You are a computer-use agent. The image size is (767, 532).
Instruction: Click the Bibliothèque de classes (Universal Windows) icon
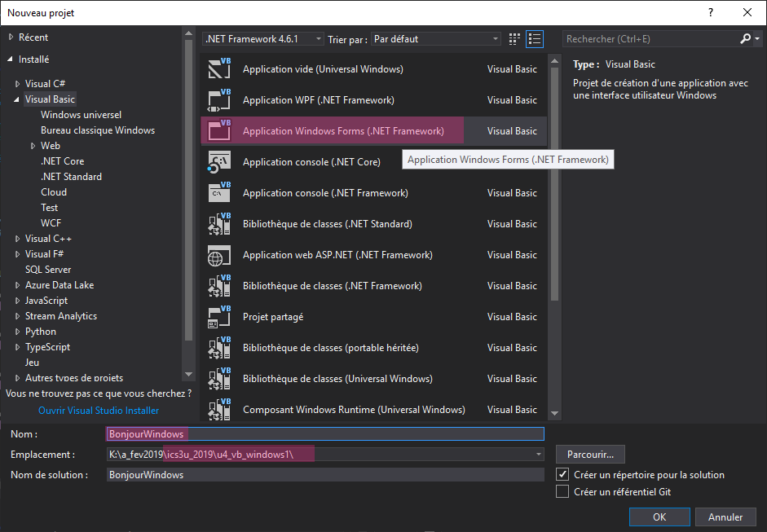point(219,379)
